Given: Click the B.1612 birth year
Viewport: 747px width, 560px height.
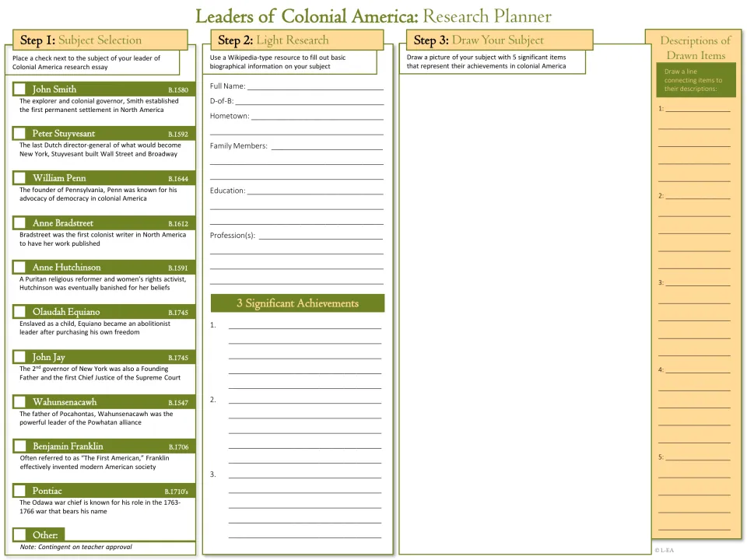Looking at the screenshot, I should (178, 224).
